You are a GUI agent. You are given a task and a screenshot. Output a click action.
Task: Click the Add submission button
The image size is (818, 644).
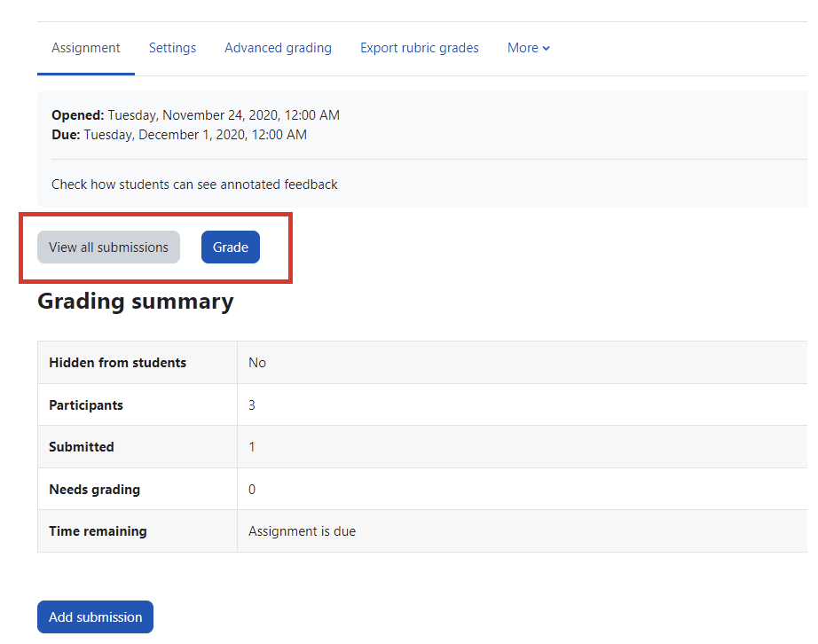pos(95,617)
